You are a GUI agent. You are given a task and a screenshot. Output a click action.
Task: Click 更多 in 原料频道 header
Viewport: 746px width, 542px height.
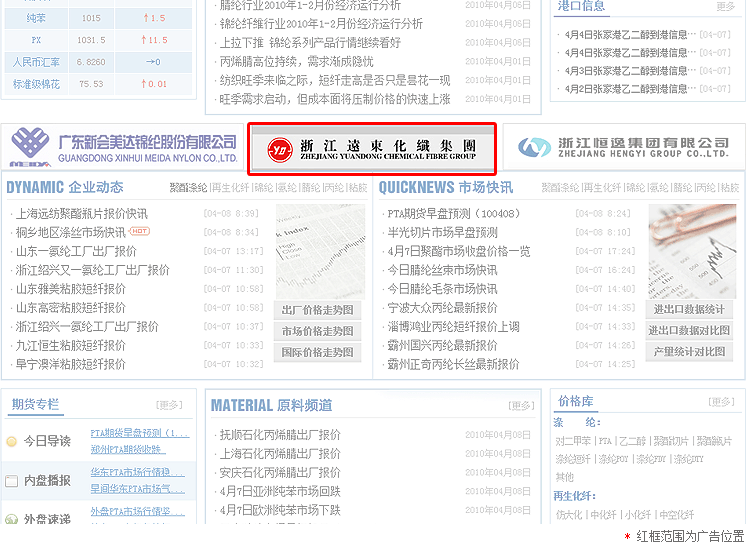(521, 405)
